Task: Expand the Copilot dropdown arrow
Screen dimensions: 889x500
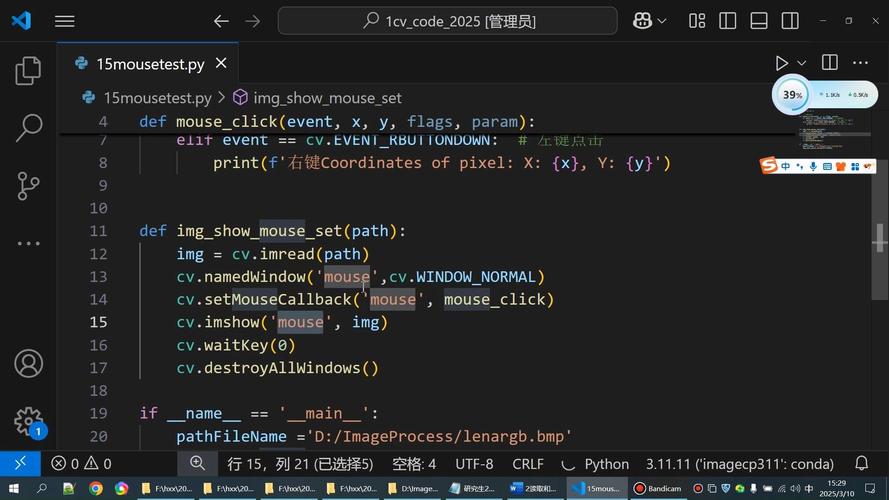Action: pos(662,21)
